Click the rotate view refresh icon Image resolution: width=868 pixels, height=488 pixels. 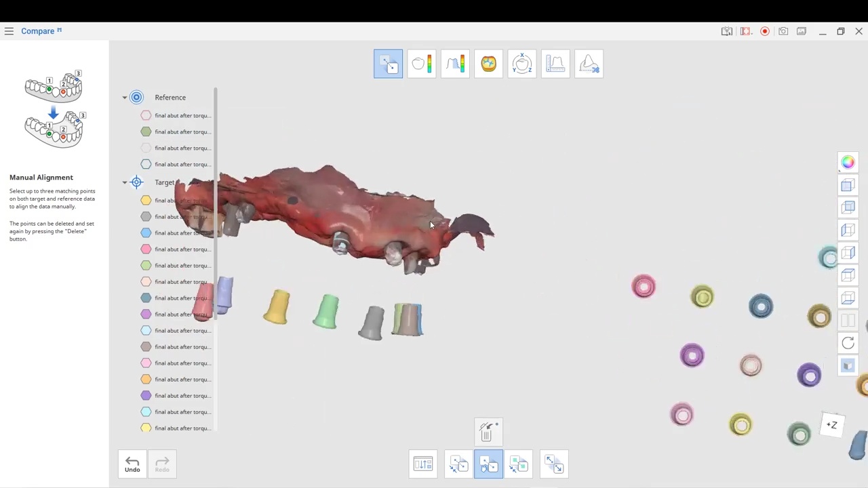point(848,343)
